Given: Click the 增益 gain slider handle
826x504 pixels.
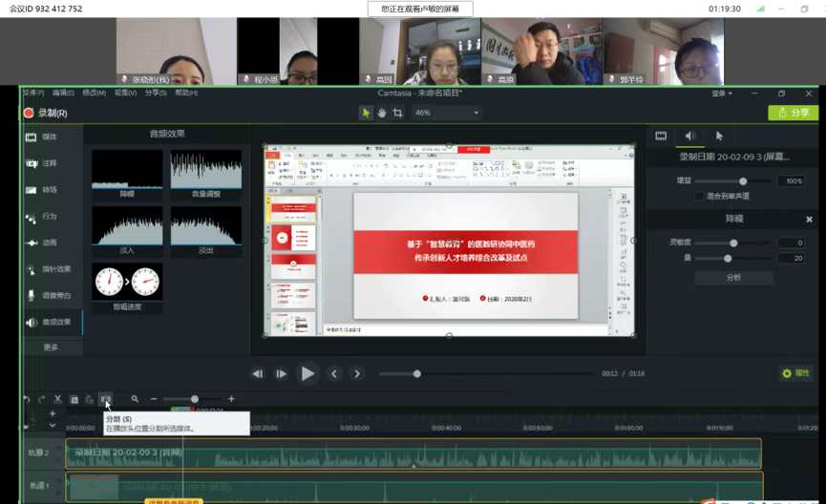Looking at the screenshot, I should tap(743, 181).
